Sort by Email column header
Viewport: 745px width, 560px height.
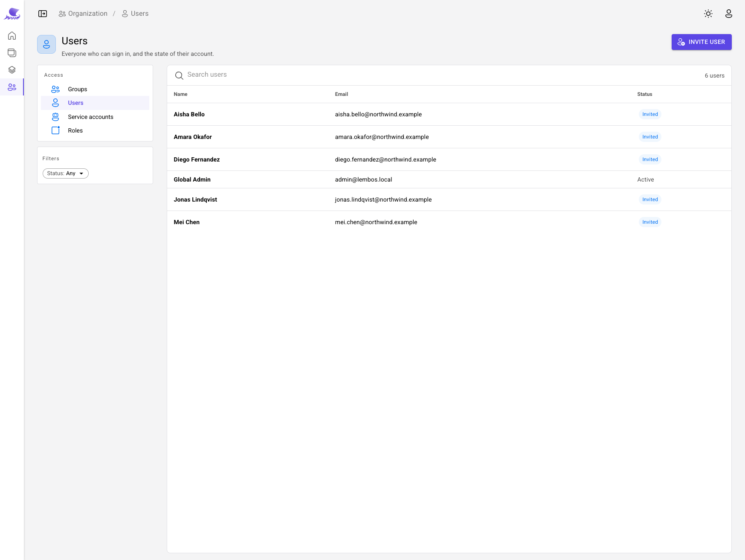pyautogui.click(x=341, y=94)
